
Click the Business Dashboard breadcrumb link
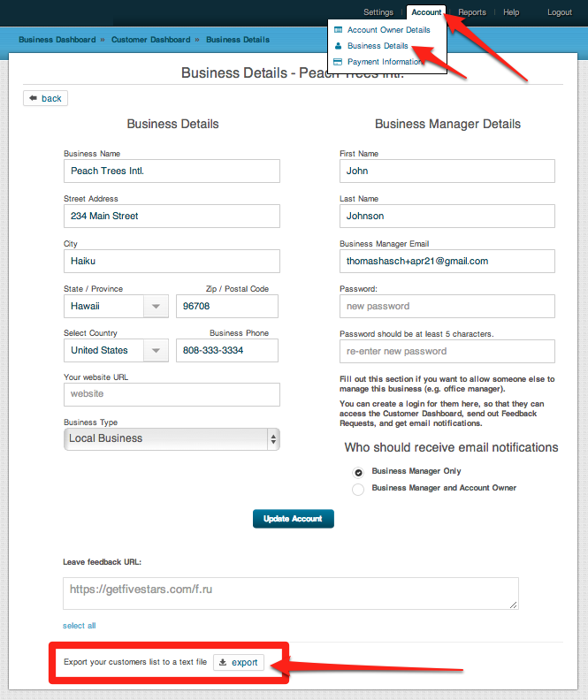tap(57, 40)
